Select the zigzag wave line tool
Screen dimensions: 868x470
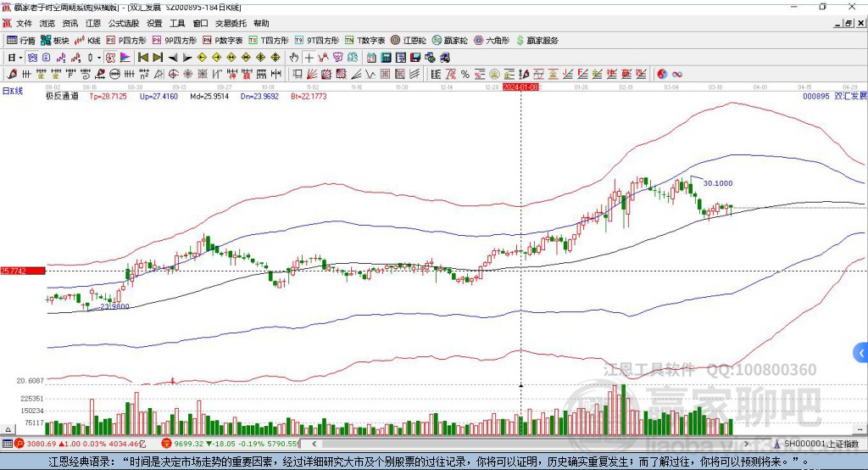pos(370,74)
